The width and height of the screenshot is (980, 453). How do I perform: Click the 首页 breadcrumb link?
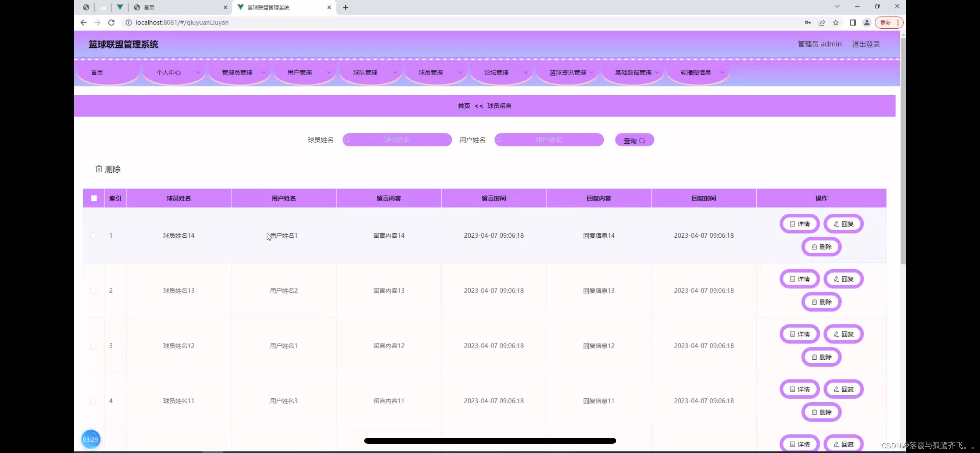[x=464, y=106]
